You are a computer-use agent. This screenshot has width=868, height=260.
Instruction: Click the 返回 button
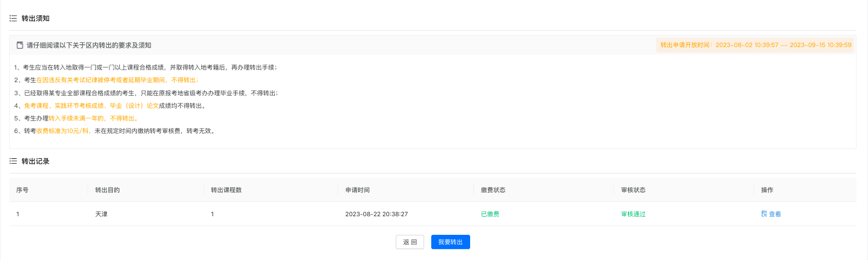(x=410, y=242)
